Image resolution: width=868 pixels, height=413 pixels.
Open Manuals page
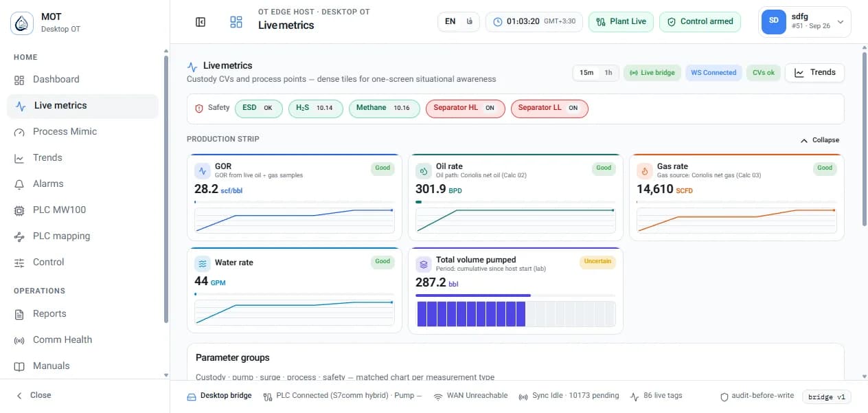coord(82,366)
